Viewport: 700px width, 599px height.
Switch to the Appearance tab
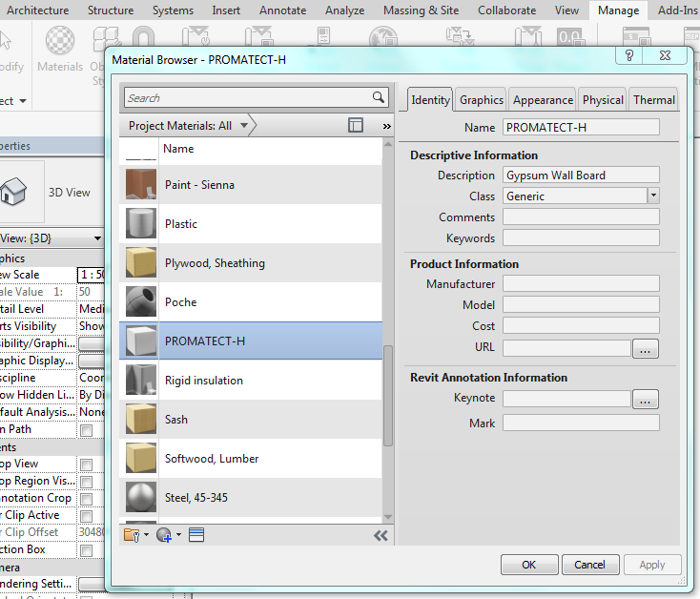click(543, 99)
